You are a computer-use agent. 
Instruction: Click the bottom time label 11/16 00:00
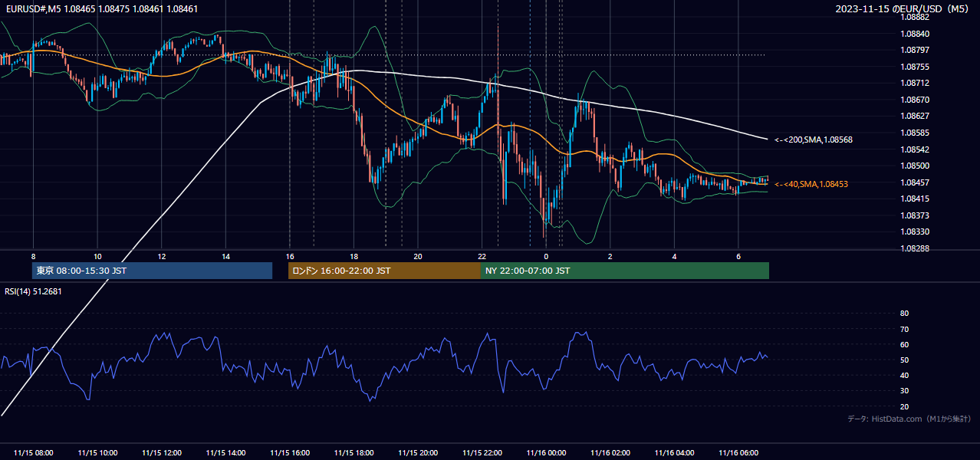546,453
